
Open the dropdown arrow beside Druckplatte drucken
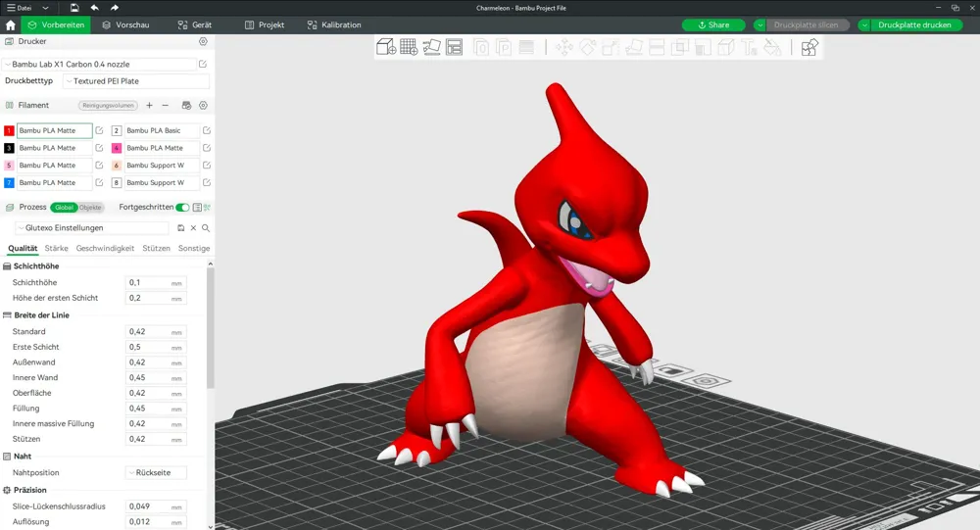864,25
